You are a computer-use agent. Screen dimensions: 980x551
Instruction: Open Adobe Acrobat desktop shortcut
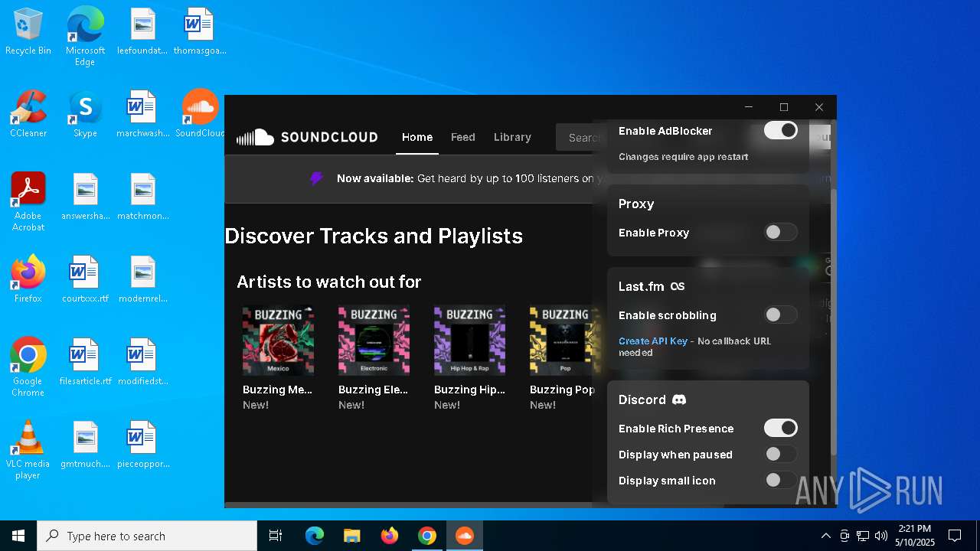click(28, 202)
